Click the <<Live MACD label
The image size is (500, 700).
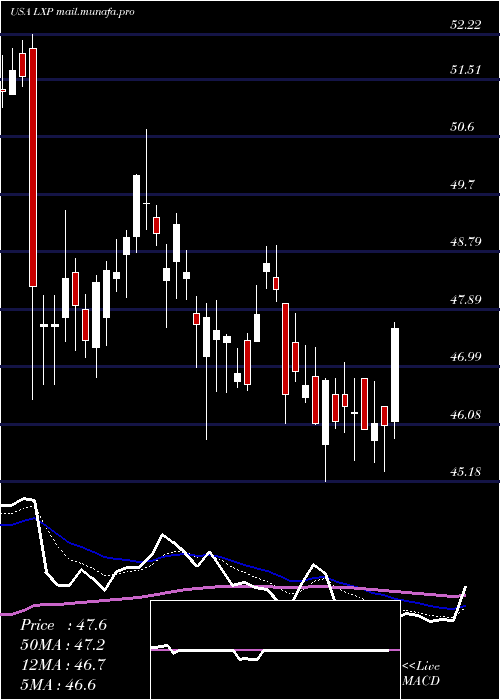pyautogui.click(x=421, y=674)
